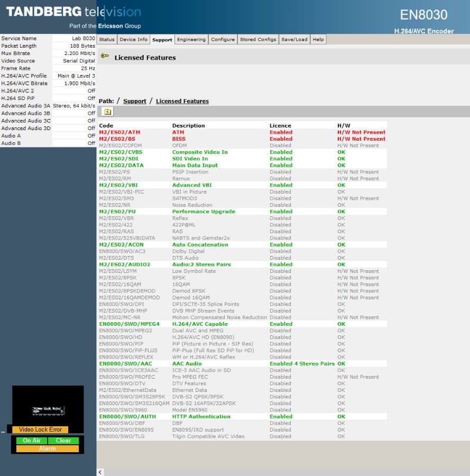470x476 pixels.
Task: Click Enabled 4 Stereo Pairs licence cell
Action: click(x=302, y=364)
